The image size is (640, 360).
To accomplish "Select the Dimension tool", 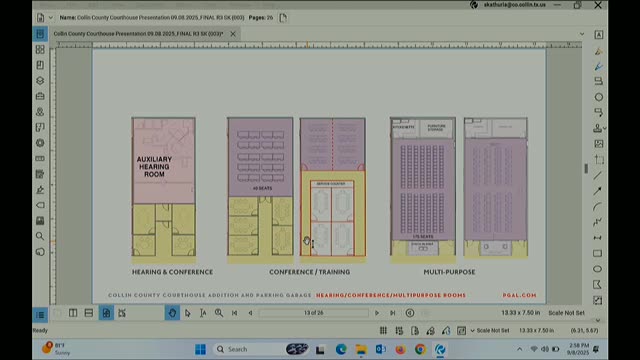I will (598, 238).
